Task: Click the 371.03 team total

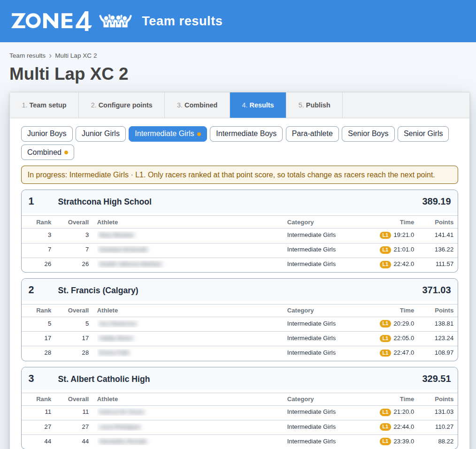Action: coord(436,290)
